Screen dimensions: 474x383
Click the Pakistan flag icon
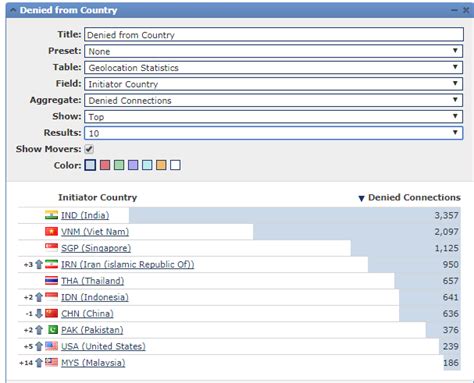point(53,329)
